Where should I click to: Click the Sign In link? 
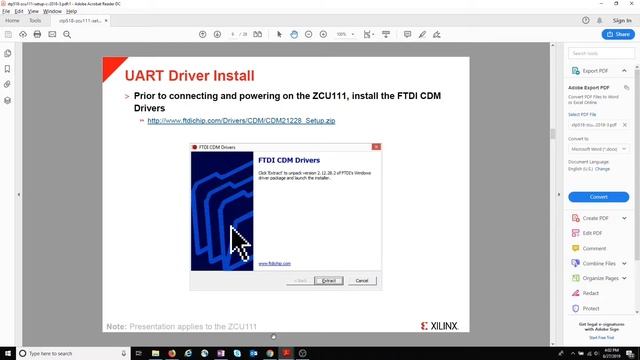pyautogui.click(x=622, y=20)
